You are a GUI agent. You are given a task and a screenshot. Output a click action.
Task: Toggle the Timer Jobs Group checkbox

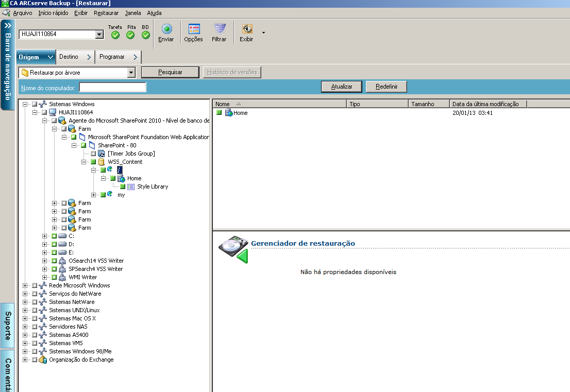93,154
